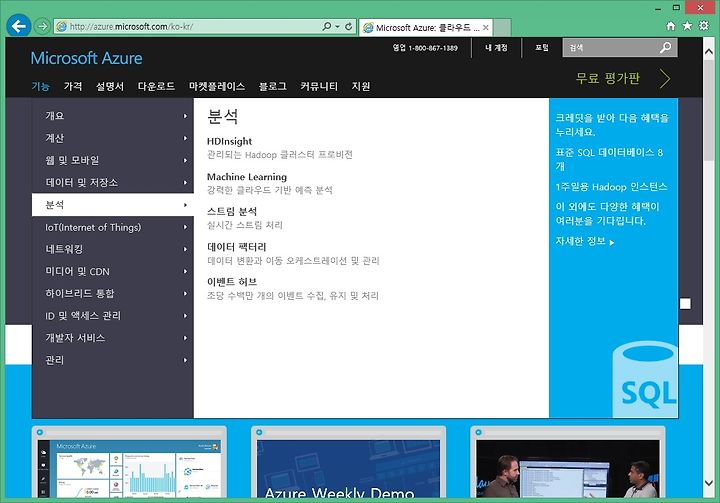Select the 마켓플레이스 navigation menu

(x=217, y=86)
